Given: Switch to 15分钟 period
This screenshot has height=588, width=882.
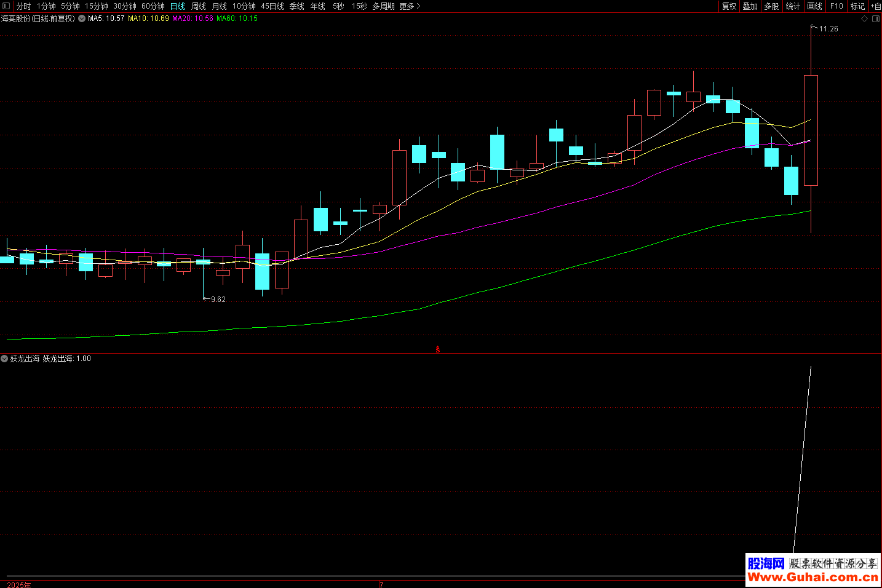Looking at the screenshot, I should tap(97, 6).
